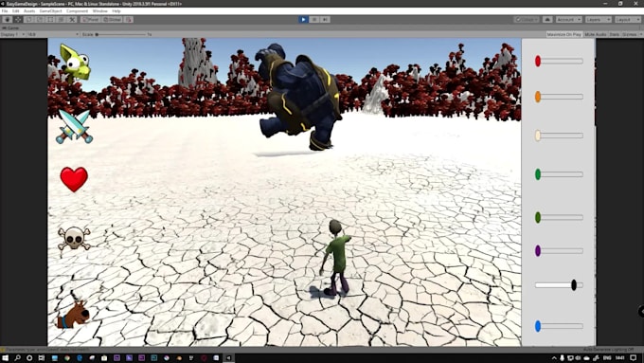Click the purple-handled slider
Image resolution: width=644 pixels, height=363 pixels.
(x=559, y=251)
